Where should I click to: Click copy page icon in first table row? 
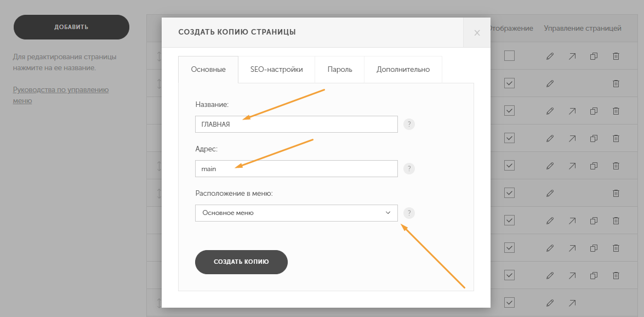[594, 56]
